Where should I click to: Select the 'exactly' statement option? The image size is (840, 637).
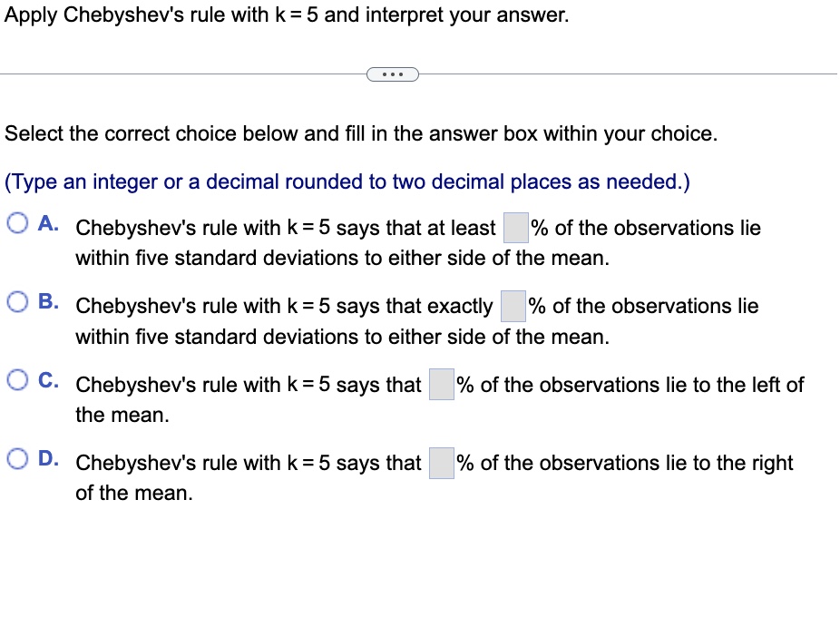(15, 299)
